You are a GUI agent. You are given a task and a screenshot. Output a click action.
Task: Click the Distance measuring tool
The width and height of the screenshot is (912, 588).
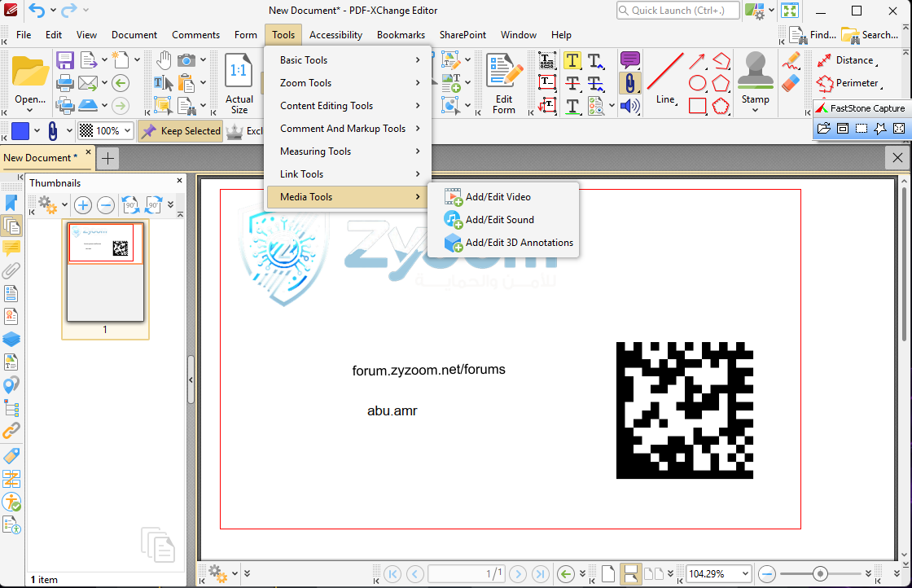coord(848,60)
